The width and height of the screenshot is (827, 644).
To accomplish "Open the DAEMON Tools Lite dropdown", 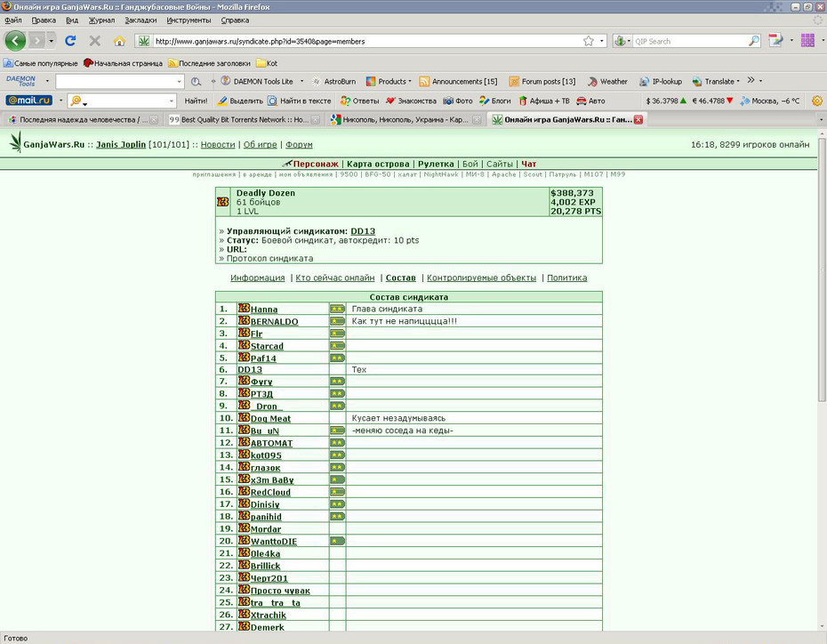I will 301,81.
